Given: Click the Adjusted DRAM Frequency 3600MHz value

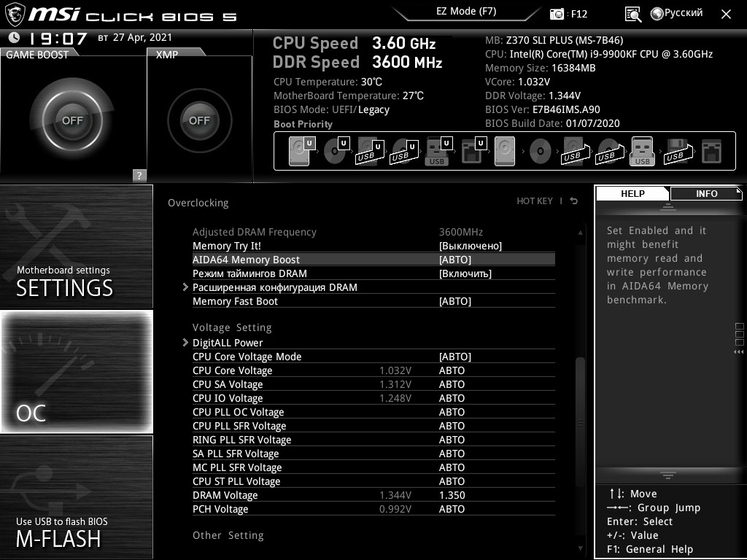Looking at the screenshot, I should pos(461,232).
